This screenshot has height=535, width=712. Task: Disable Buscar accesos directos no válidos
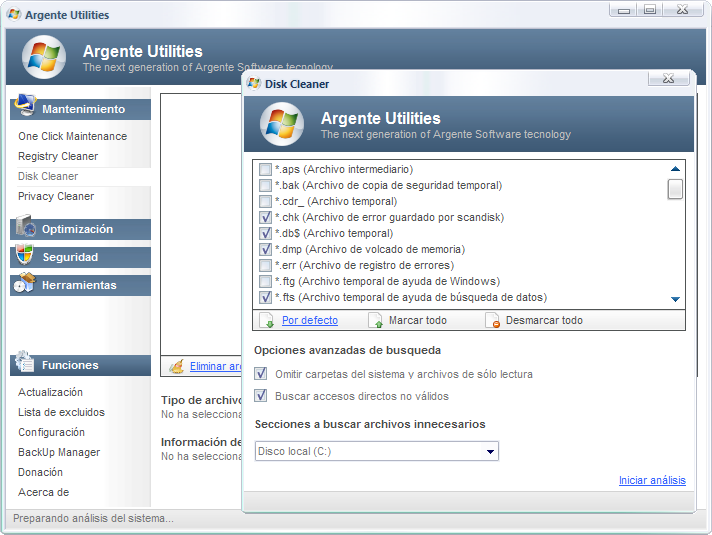coord(262,396)
